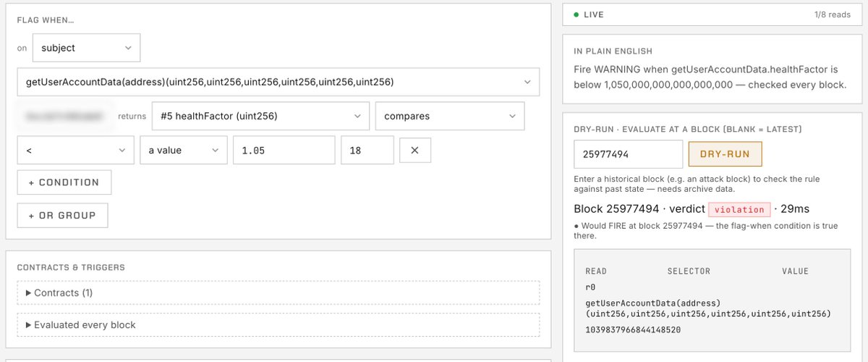
Task: Expand the 'Evaluated every block' section
Action: click(x=278, y=325)
